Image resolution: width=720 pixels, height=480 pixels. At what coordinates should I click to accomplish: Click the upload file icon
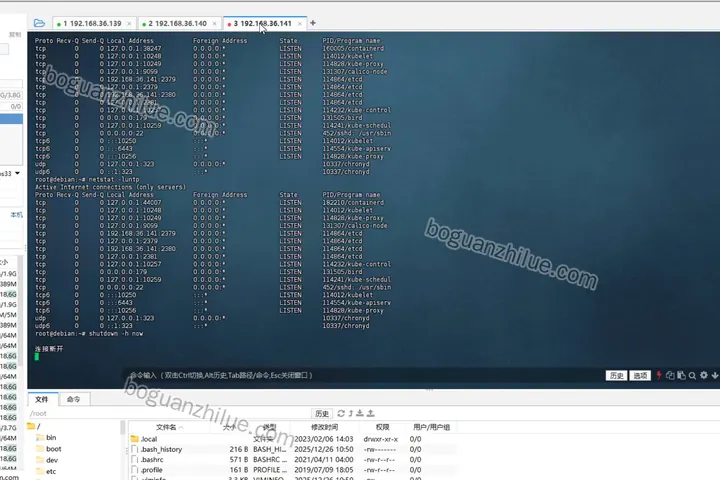371,413
